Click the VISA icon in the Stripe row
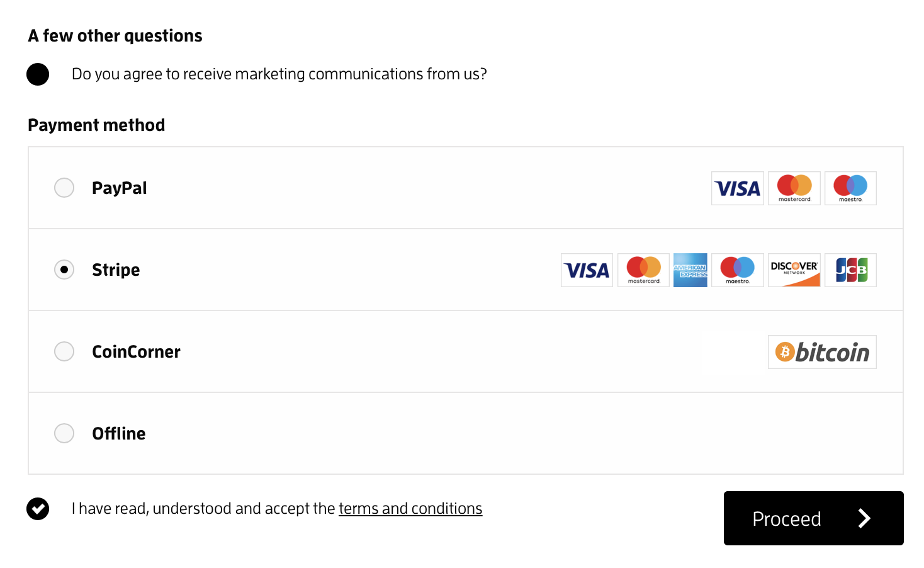 click(x=586, y=270)
